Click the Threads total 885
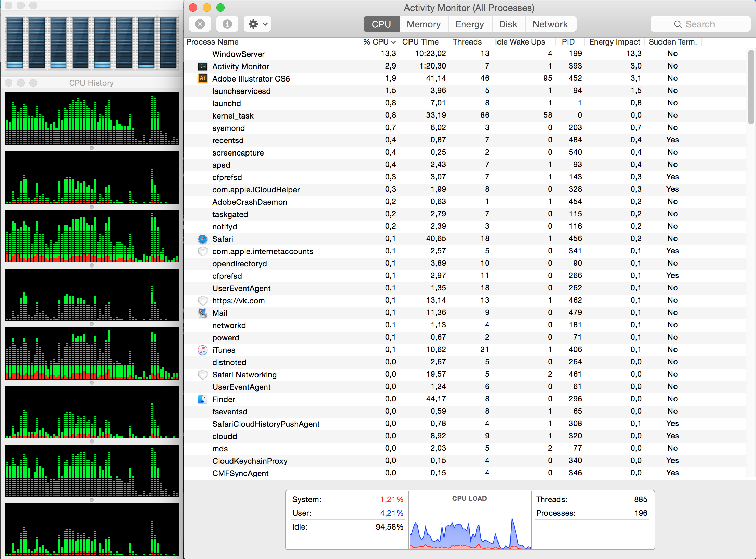 [641, 499]
